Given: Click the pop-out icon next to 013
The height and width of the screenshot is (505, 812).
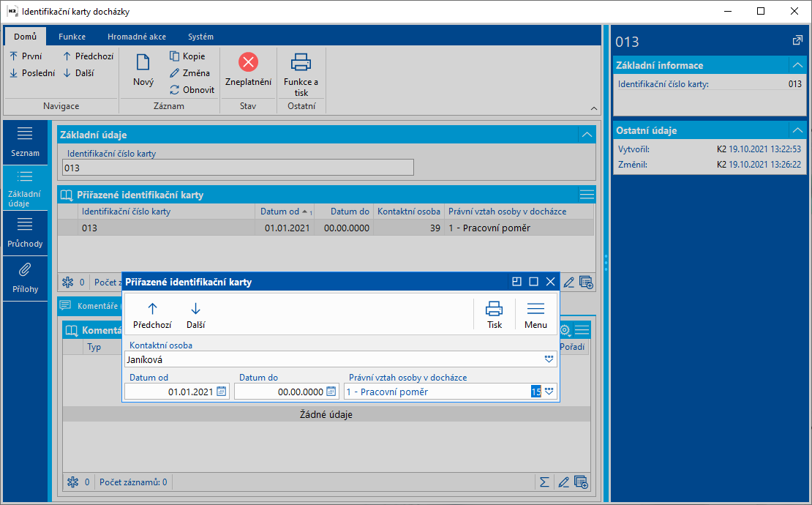Looking at the screenshot, I should 797,40.
